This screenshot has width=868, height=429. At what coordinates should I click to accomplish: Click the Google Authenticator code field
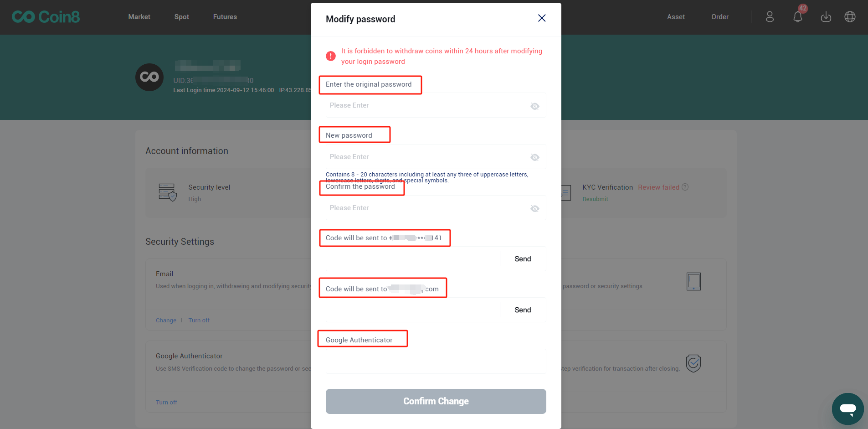tap(436, 362)
